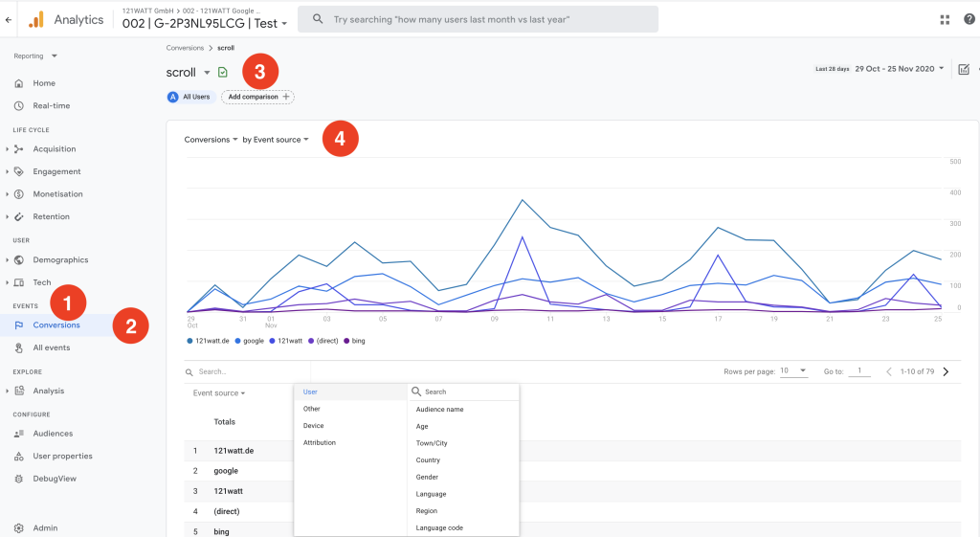This screenshot has width=980, height=537.
Task: Toggle bing series in chart legend
Action: (353, 341)
